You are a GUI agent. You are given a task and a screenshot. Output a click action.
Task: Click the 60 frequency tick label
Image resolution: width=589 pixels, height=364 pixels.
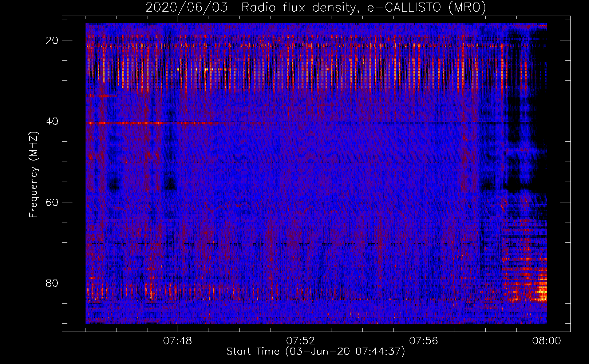click(52, 202)
